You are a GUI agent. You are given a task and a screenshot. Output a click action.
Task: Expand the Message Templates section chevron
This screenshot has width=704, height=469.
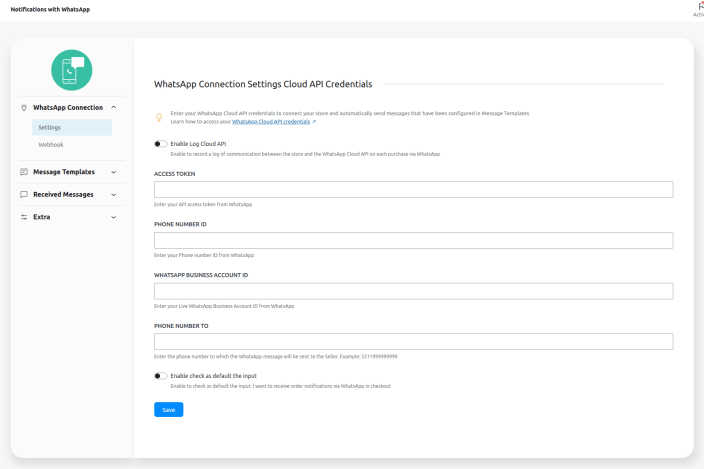click(x=114, y=172)
